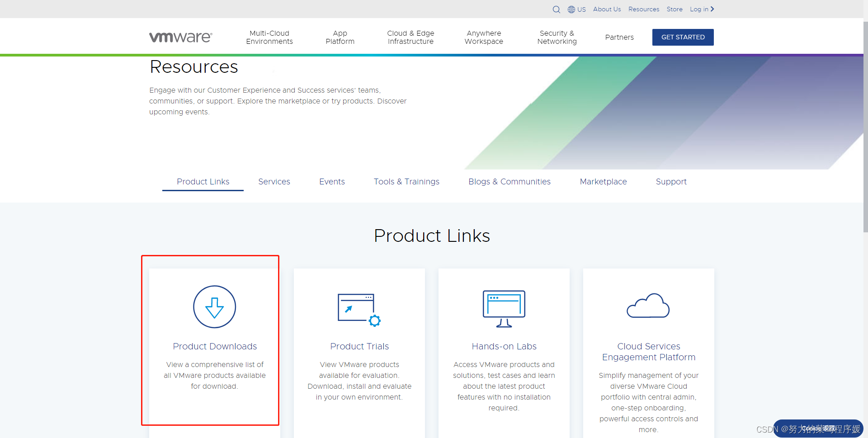Open the Product Downloads title link
Screen dimensions: 868x438
(215, 346)
